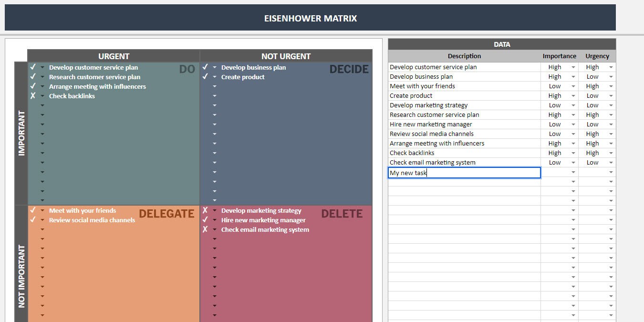Toggle completion status of Meet with your friends
The image size is (644, 322).
(x=33, y=210)
